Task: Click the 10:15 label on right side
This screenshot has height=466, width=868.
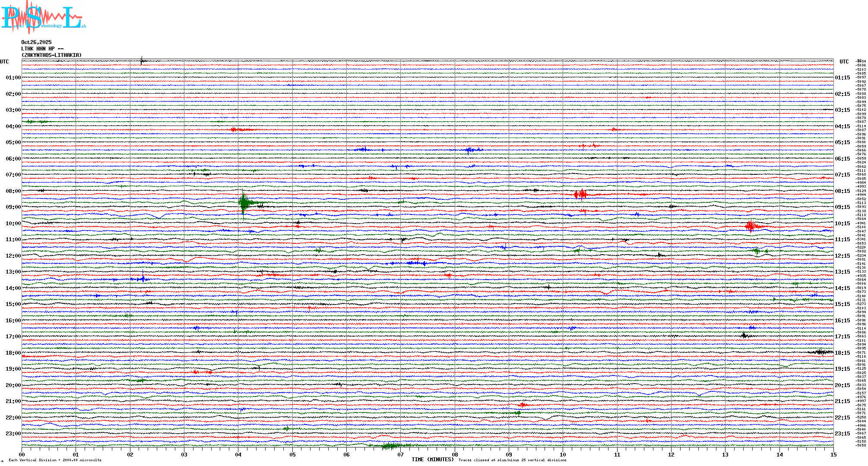Action: click(x=842, y=224)
